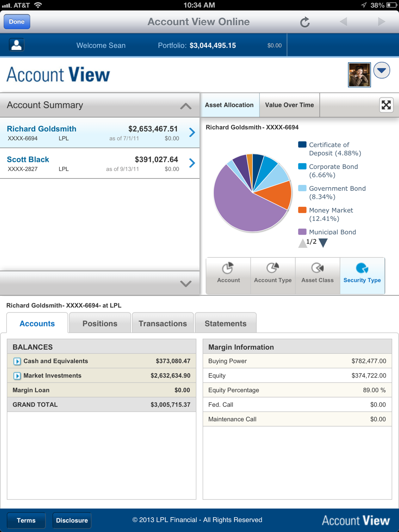Viewport: 399px width, 532px height.
Task: Click the Equity Percentage value 89.00 %
Action: (374, 390)
